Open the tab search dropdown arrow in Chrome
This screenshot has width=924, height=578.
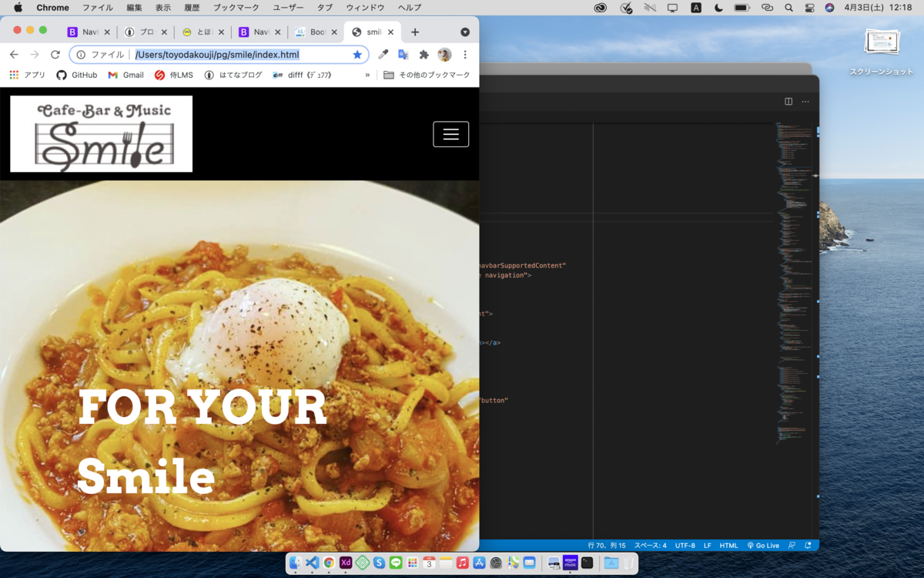pyautogui.click(x=465, y=32)
